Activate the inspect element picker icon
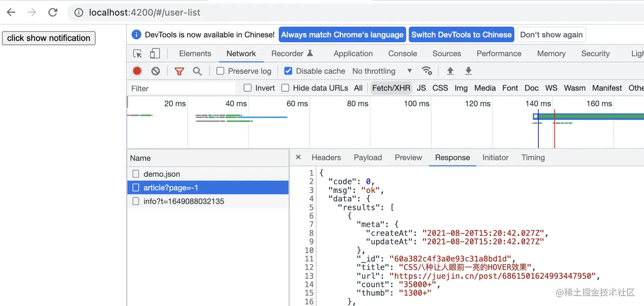 point(138,54)
